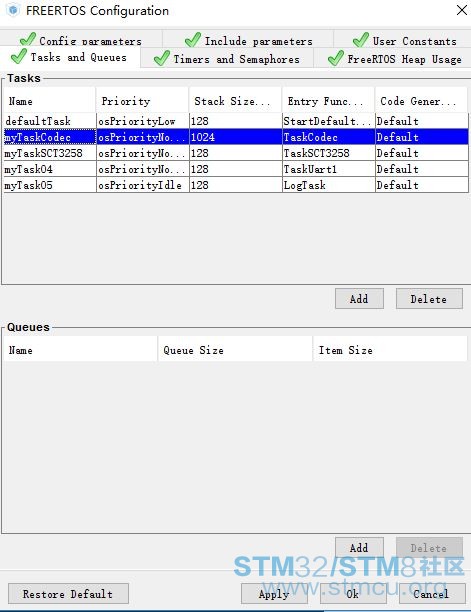
Task: Delete the selected task
Action: 429,299
